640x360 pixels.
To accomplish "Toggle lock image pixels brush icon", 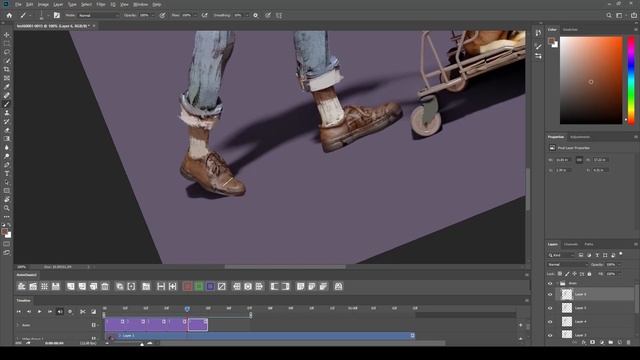I will pyautogui.click(x=567, y=274).
